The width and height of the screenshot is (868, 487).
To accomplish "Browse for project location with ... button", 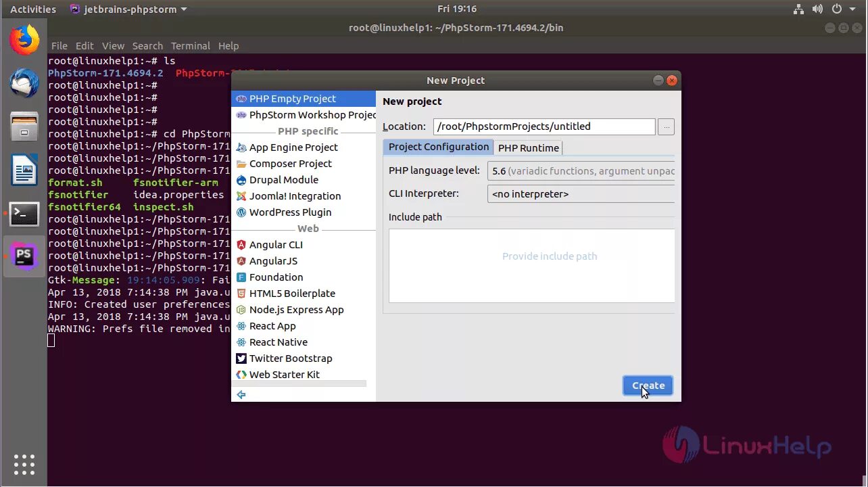I will tap(666, 126).
